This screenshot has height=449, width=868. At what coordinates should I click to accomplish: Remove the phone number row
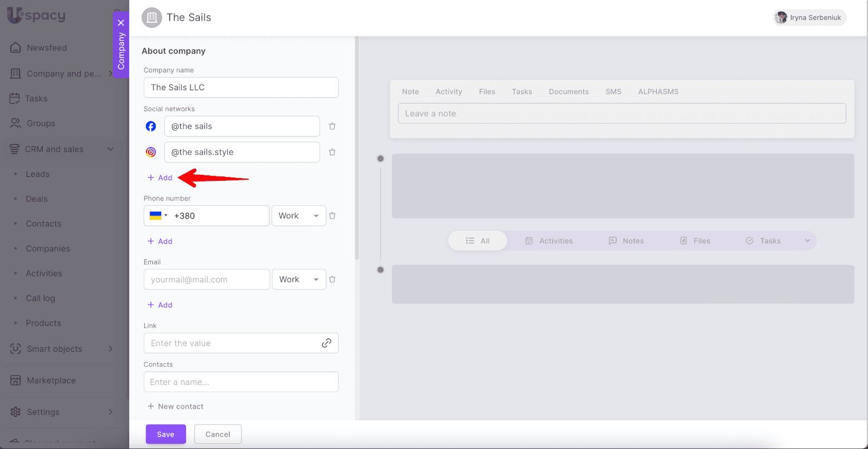tap(332, 216)
